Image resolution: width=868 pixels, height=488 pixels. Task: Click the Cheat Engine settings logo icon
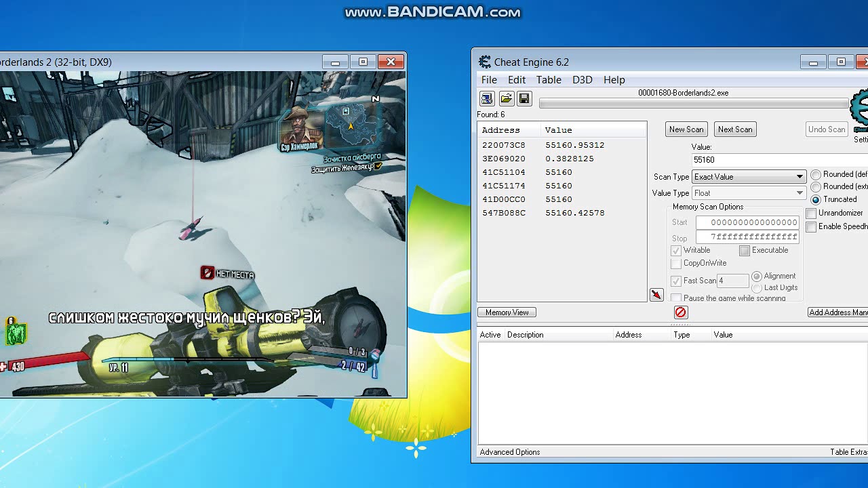860,109
